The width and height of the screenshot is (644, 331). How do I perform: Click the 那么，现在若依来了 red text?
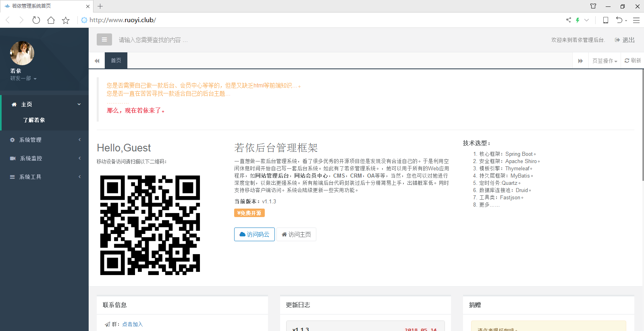[136, 110]
